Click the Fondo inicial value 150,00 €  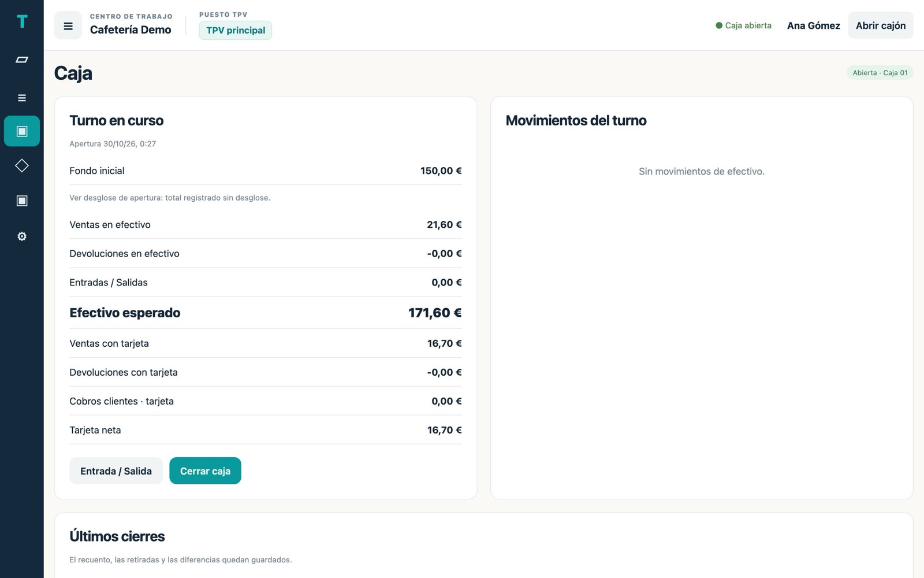(x=441, y=171)
